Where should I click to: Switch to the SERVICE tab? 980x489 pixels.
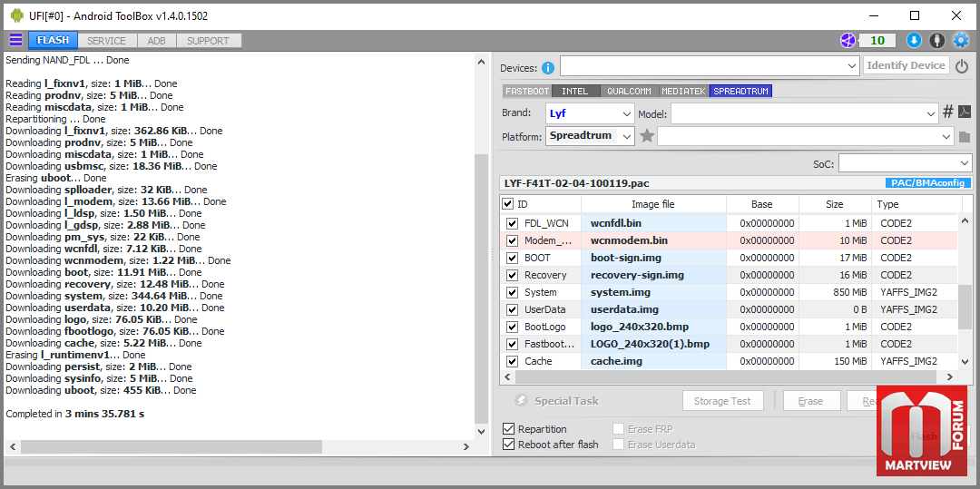pos(106,41)
